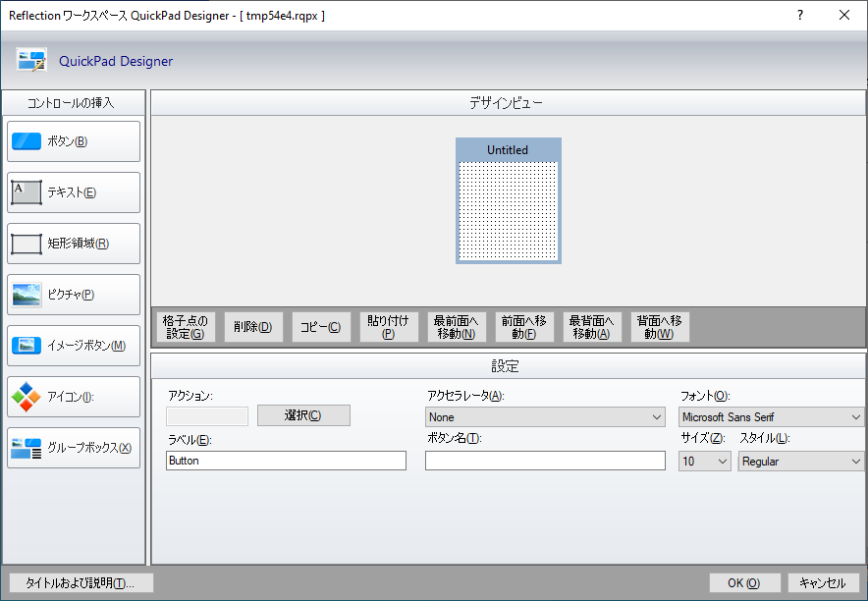The height and width of the screenshot is (601, 868).
Task: Click the 選択(C) action select button
Action: (303, 415)
